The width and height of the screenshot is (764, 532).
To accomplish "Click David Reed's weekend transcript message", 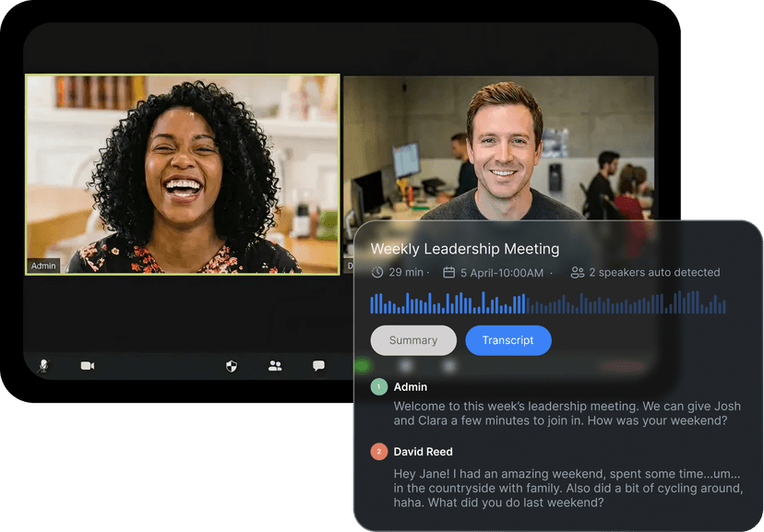I will coord(568,488).
